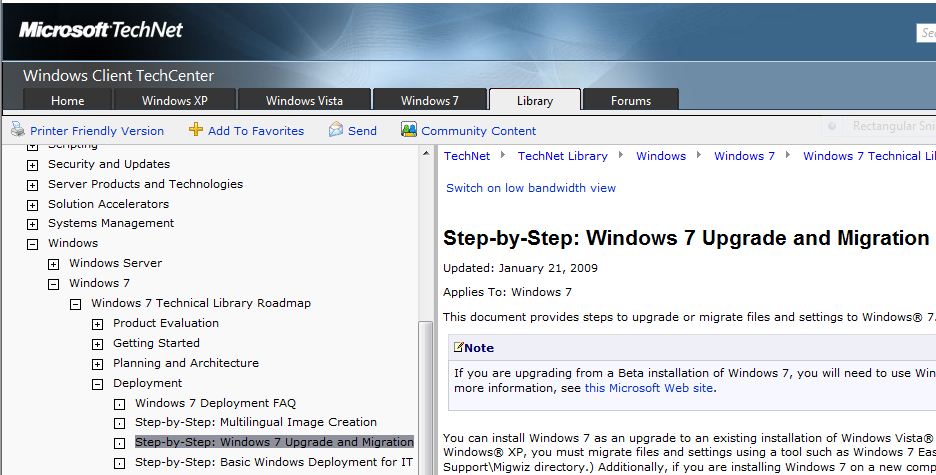This screenshot has width=936, height=475.
Task: Click the tree pane scroll up arrow
Action: 426,153
